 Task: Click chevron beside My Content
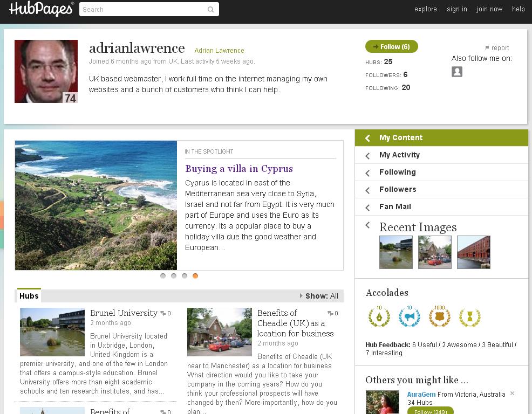click(367, 138)
